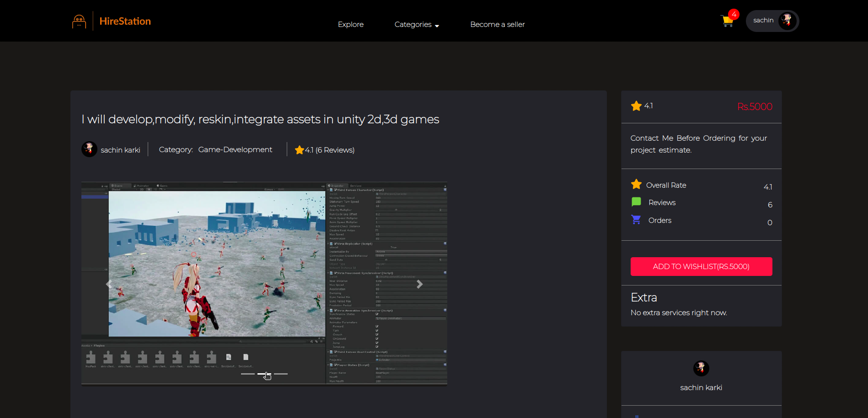Go to the Explore page

tap(351, 24)
